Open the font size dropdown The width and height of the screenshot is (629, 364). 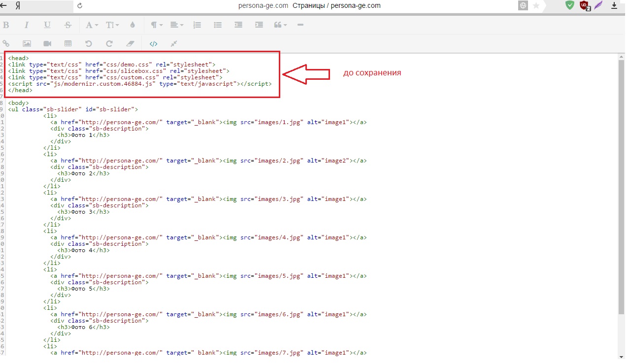(112, 25)
